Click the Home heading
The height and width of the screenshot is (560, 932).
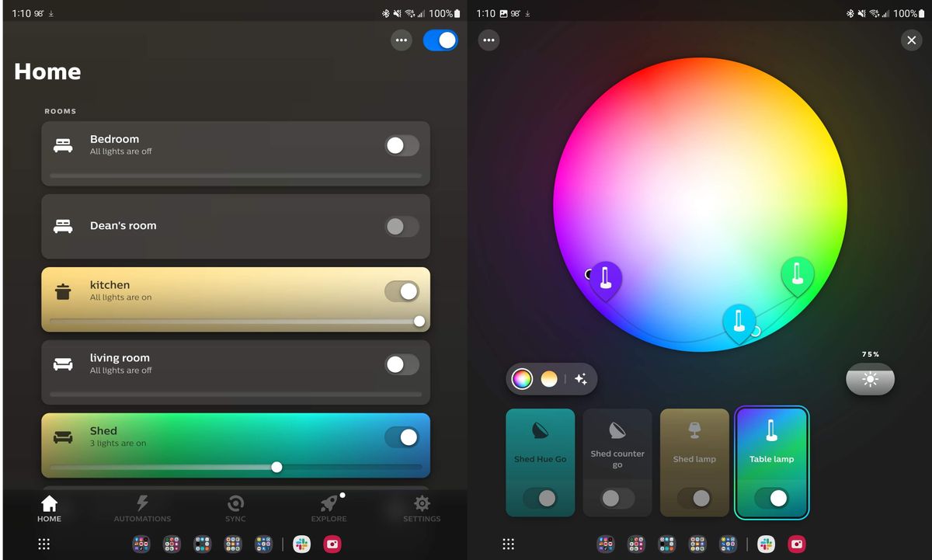[47, 71]
